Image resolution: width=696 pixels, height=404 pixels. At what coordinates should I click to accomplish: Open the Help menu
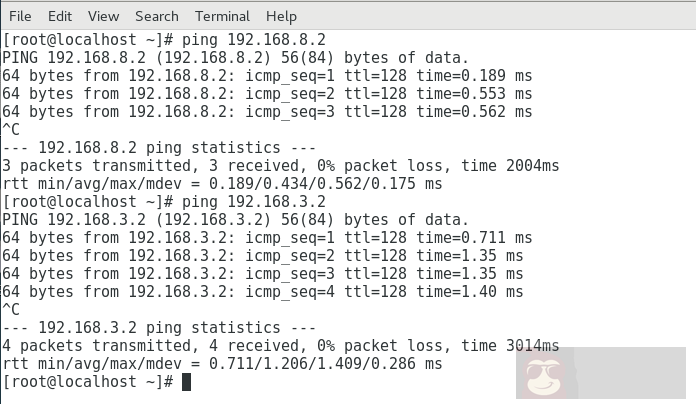(x=281, y=16)
